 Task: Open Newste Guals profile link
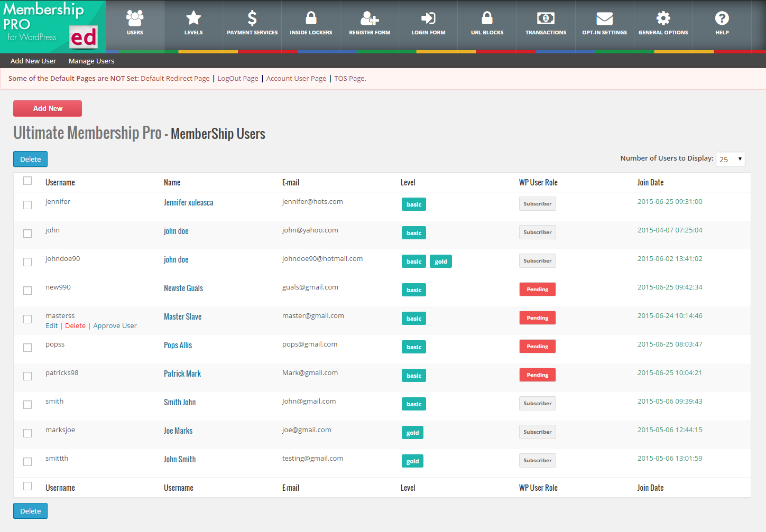click(183, 288)
